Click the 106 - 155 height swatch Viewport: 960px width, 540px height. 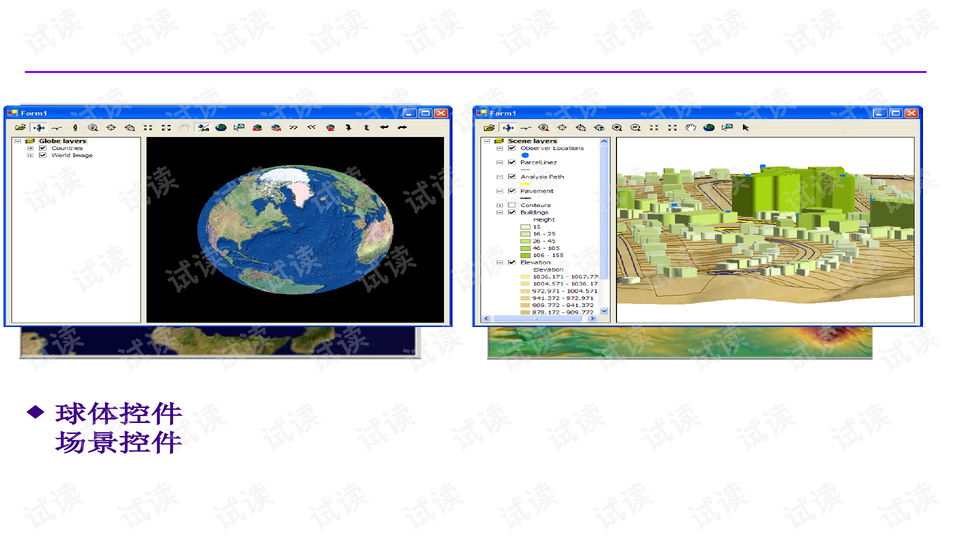[525, 255]
